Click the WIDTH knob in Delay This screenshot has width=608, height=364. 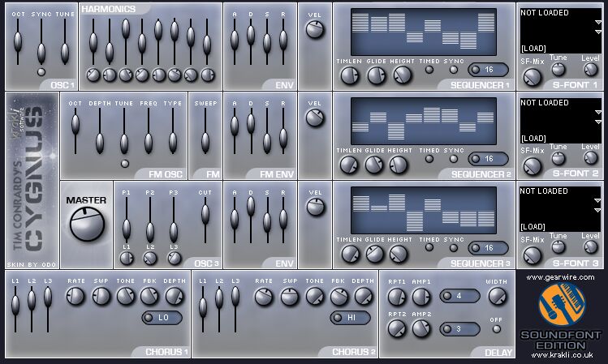coord(497,296)
